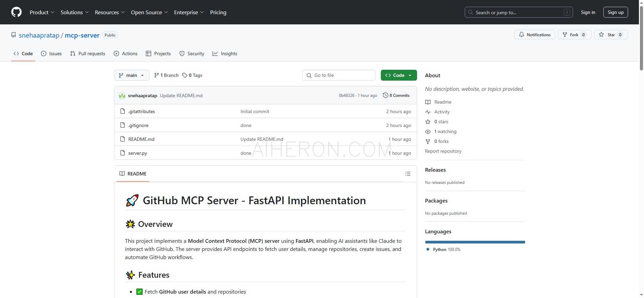
Task: Click the Fork count badge 0
Action: (583, 35)
